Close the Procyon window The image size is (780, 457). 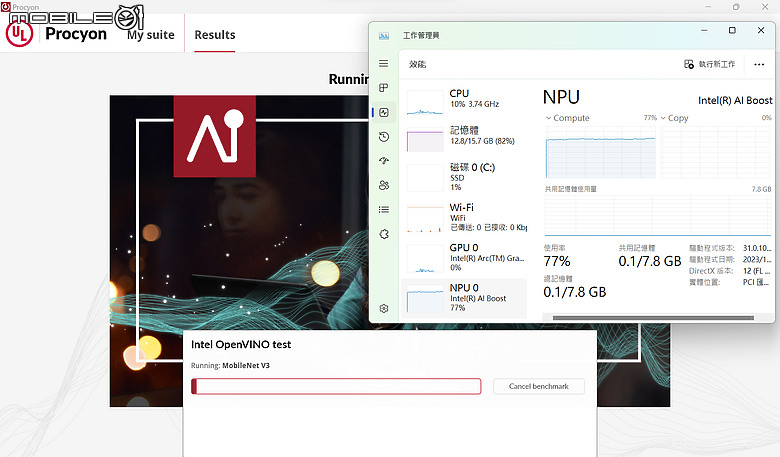click(x=765, y=6)
